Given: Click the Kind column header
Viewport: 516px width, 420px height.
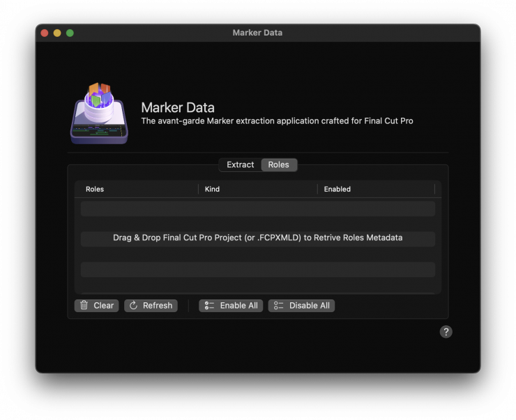Looking at the screenshot, I should coord(213,189).
